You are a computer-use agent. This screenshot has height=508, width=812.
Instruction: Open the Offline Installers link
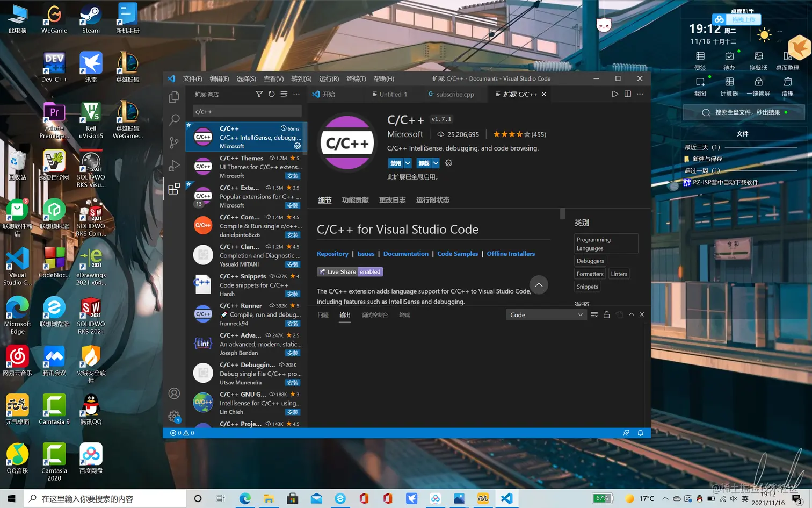pos(511,254)
